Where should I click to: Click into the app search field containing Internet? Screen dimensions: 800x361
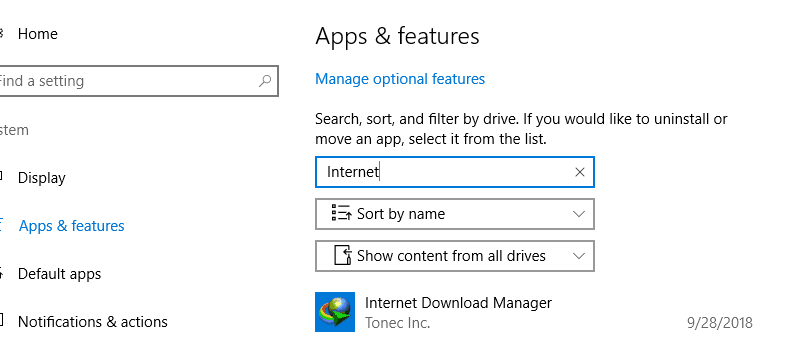tap(455, 172)
